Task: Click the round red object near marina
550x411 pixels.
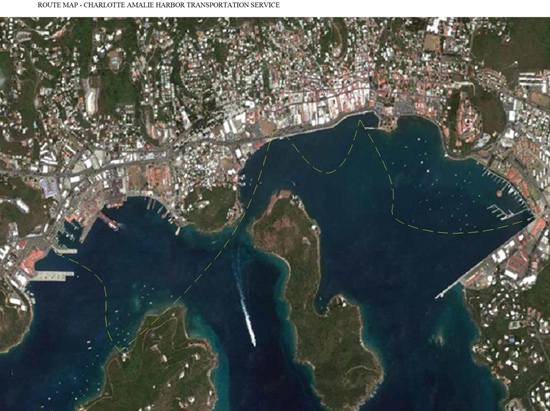Action: [499, 193]
